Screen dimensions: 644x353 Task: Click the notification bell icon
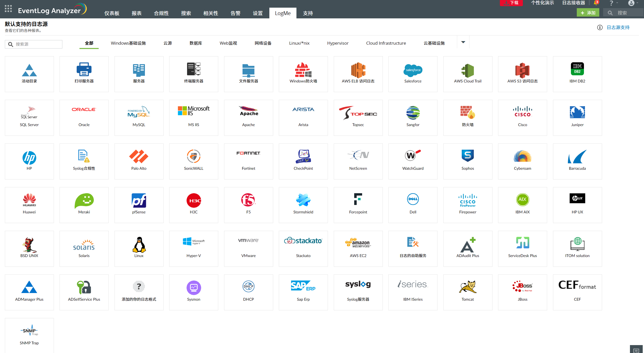pos(596,3)
